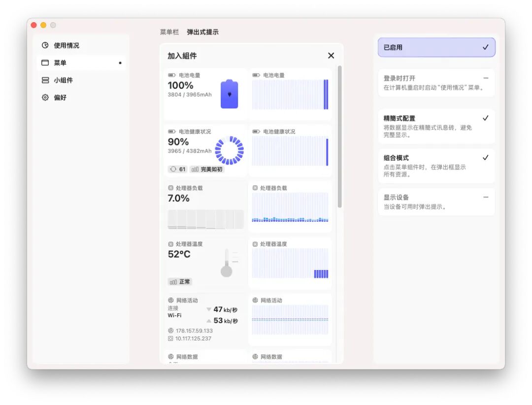Add the 电池电量 bar chart widget
The image size is (532, 405).
click(290, 94)
